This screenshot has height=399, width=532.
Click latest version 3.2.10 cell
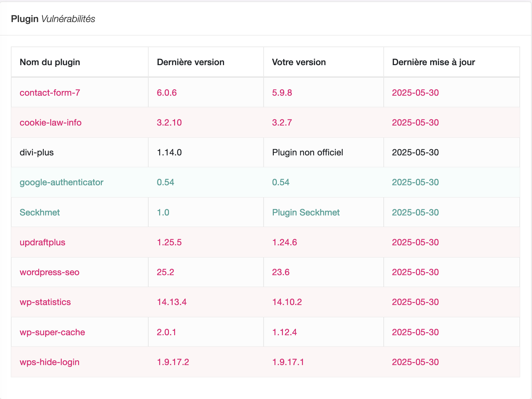[169, 122]
